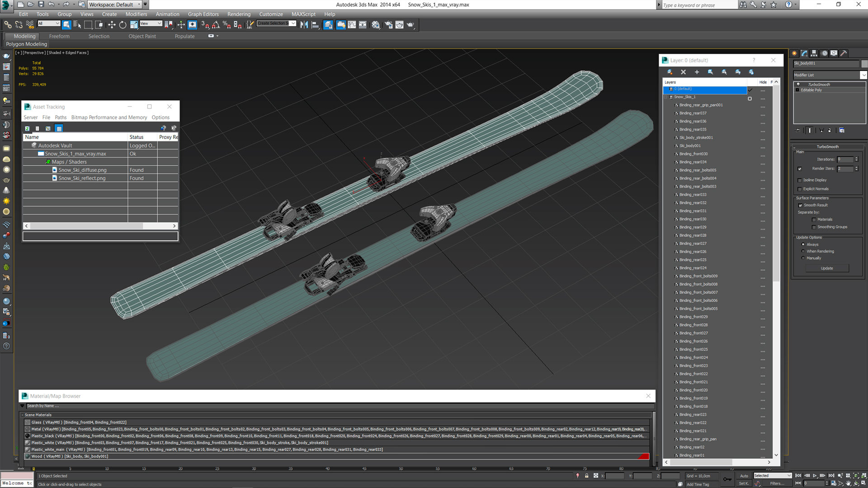
Task: Click the Refresh icon in Asset Tracking
Action: [x=27, y=128]
